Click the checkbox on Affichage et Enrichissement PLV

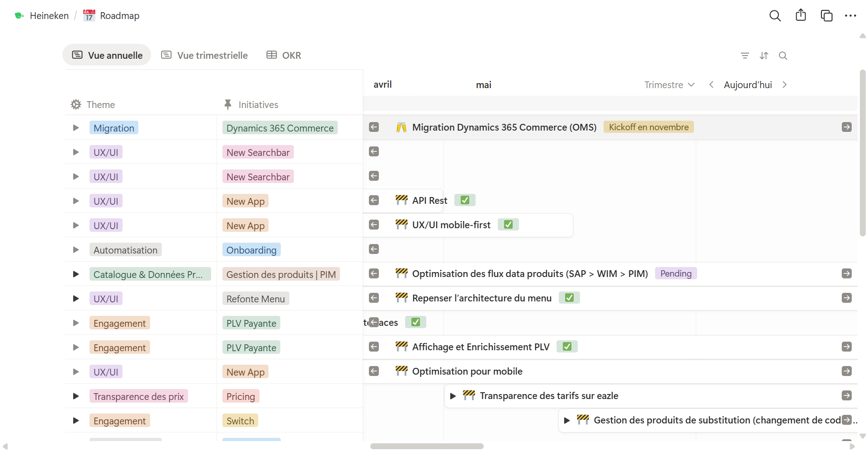tap(567, 346)
